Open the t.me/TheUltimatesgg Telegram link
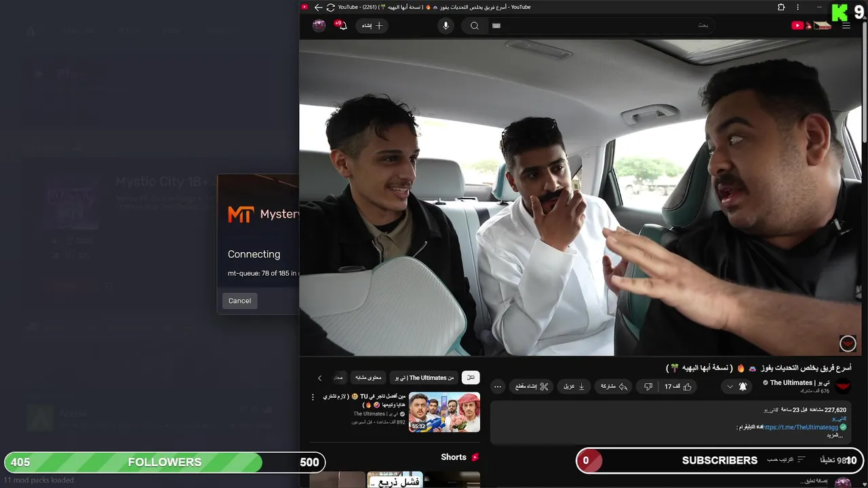Screen dimensions: 868x488 tap(800, 428)
